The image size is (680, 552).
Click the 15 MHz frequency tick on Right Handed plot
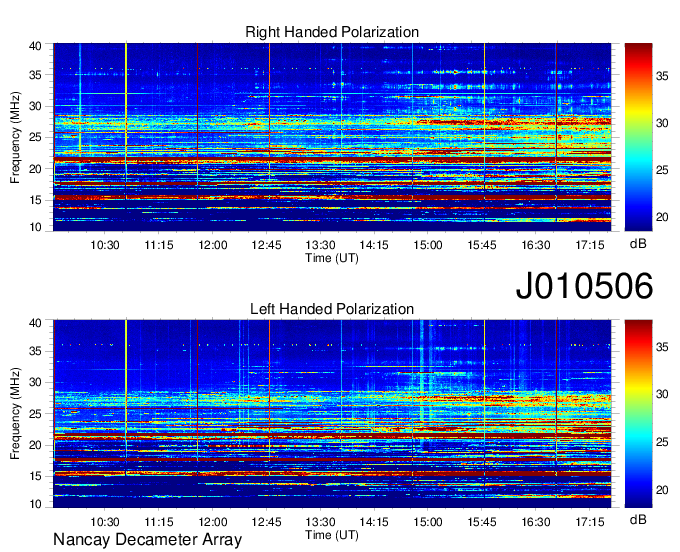(x=35, y=200)
